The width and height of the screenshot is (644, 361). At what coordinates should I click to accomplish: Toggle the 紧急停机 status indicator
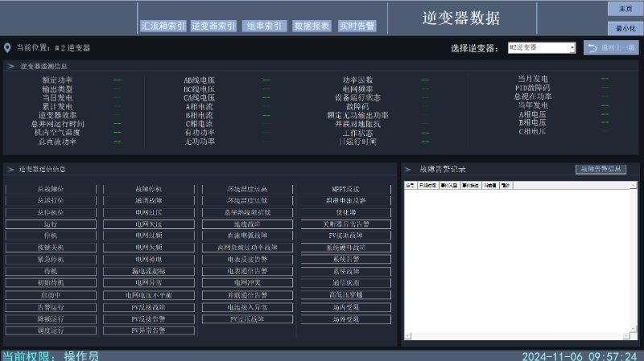(x=51, y=260)
